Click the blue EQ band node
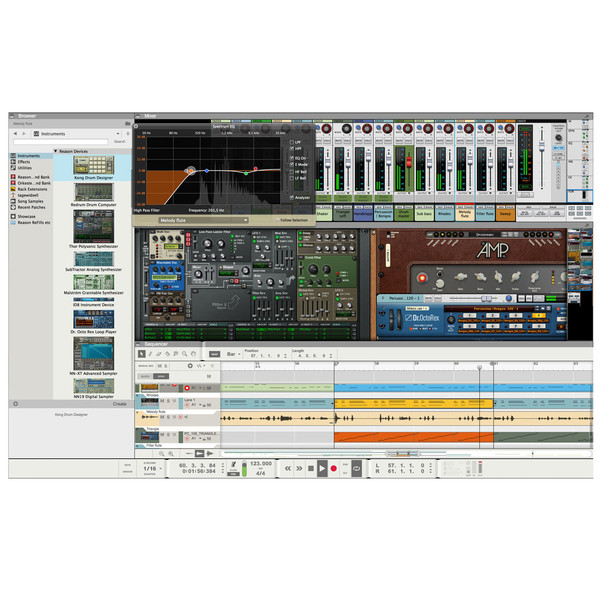 tap(207, 171)
